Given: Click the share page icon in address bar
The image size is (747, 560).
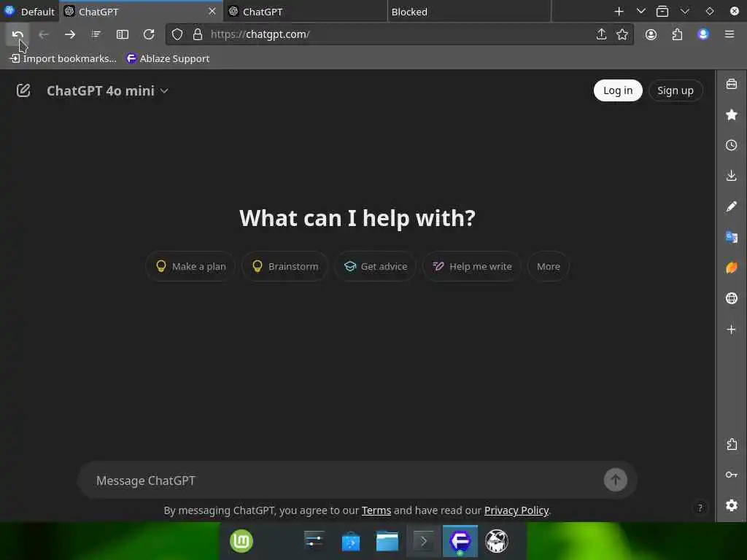Looking at the screenshot, I should (601, 34).
